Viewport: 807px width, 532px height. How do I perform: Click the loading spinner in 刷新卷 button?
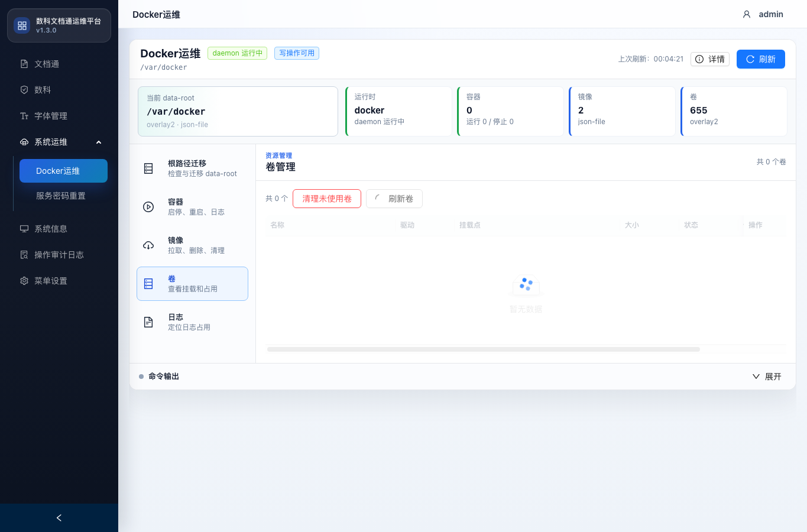(378, 199)
